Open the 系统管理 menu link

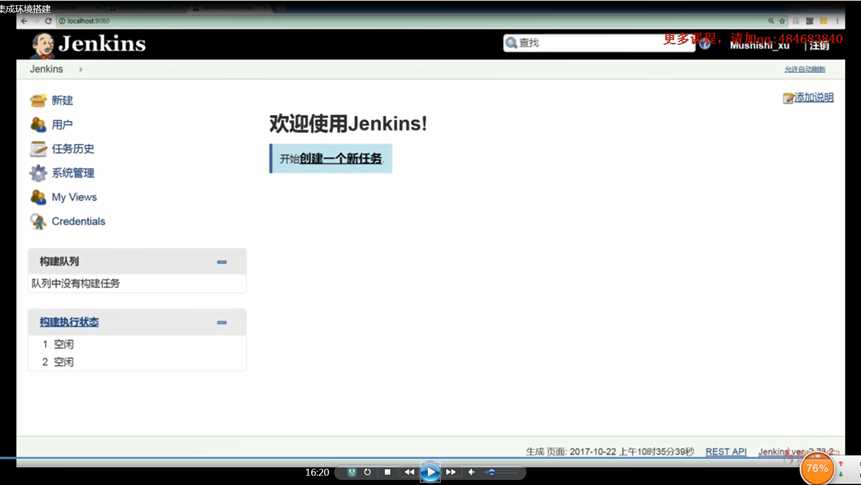(73, 173)
